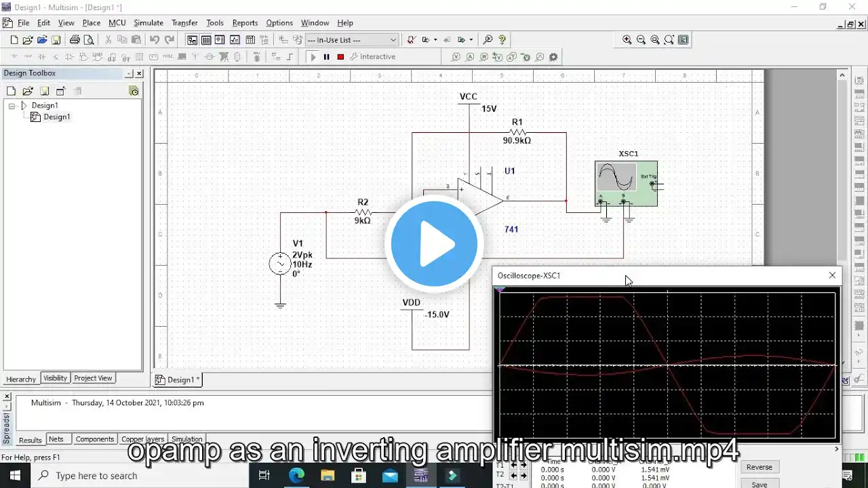The width and height of the screenshot is (868, 488).
Task: Undo the last action
Action: click(155, 40)
